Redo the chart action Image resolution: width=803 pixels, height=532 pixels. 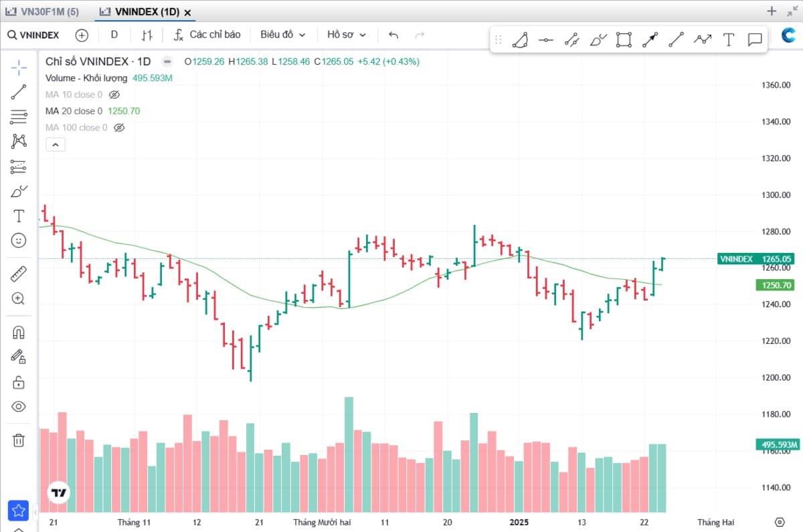click(x=420, y=35)
